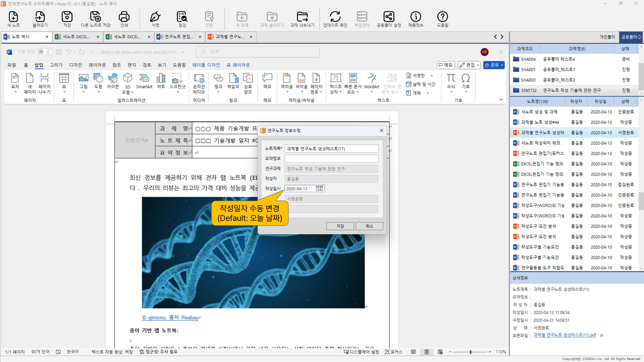
Task: Collapse the ribbon with the chevron
Action: click(501, 99)
